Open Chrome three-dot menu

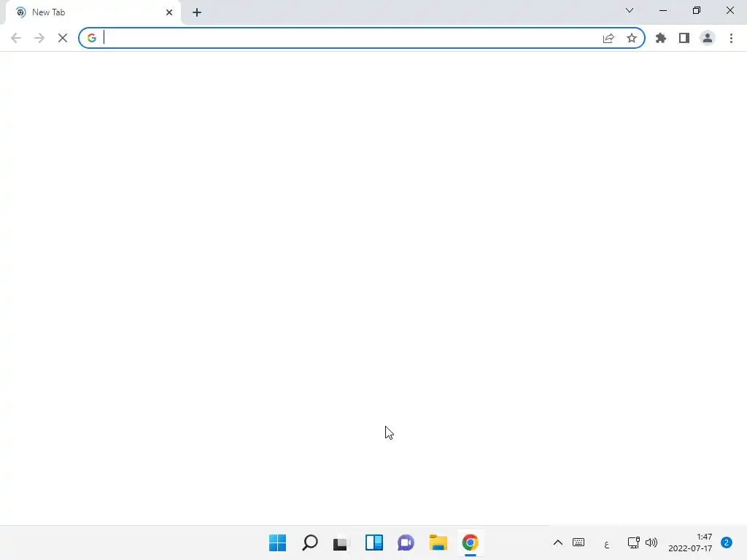[731, 38]
